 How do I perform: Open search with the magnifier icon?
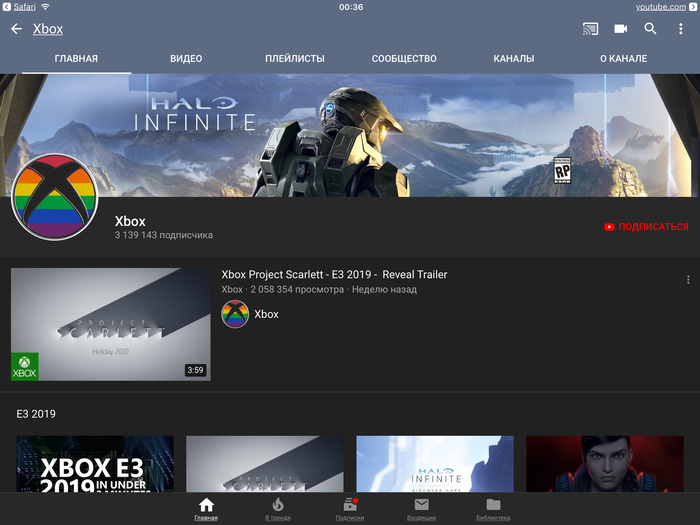tap(650, 29)
